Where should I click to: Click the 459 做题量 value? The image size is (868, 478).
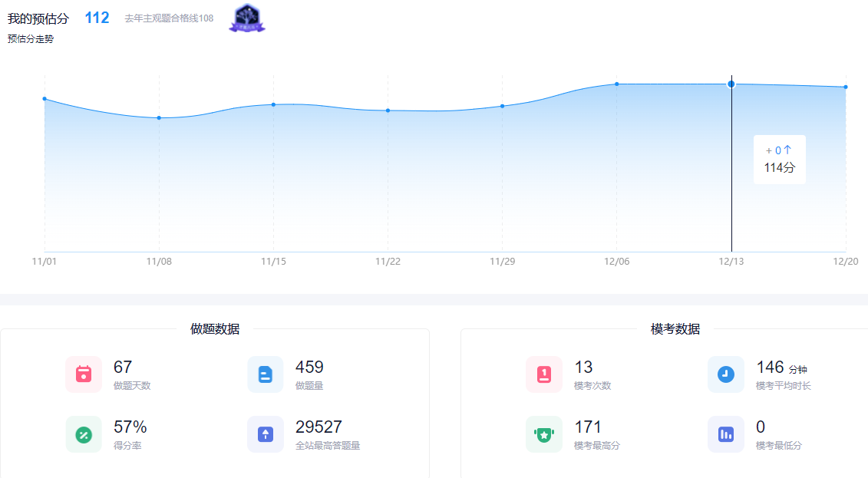pos(309,367)
